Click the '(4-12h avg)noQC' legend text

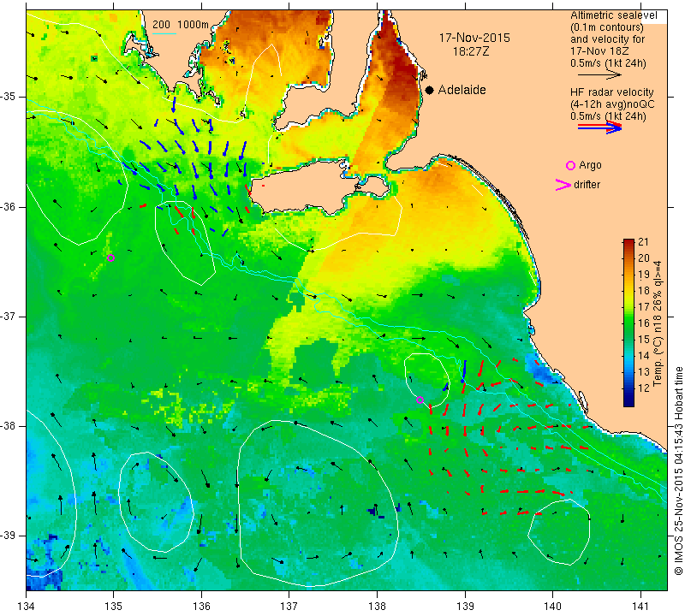coord(612,104)
